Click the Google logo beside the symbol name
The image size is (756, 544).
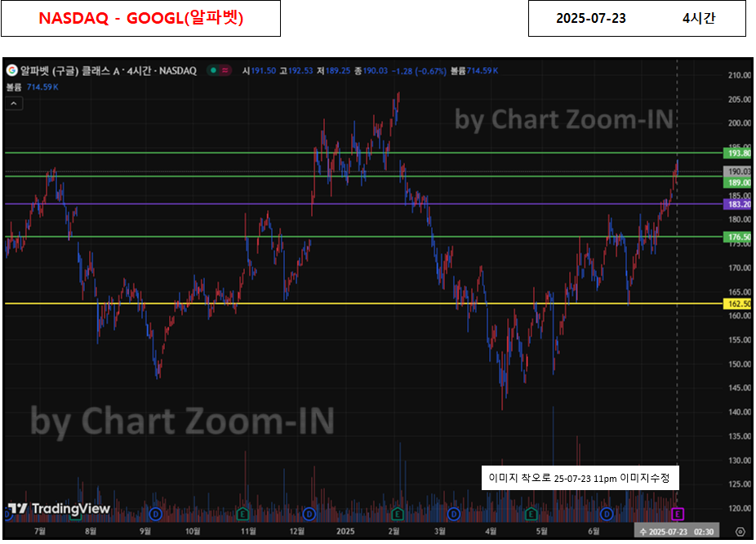click(x=12, y=70)
